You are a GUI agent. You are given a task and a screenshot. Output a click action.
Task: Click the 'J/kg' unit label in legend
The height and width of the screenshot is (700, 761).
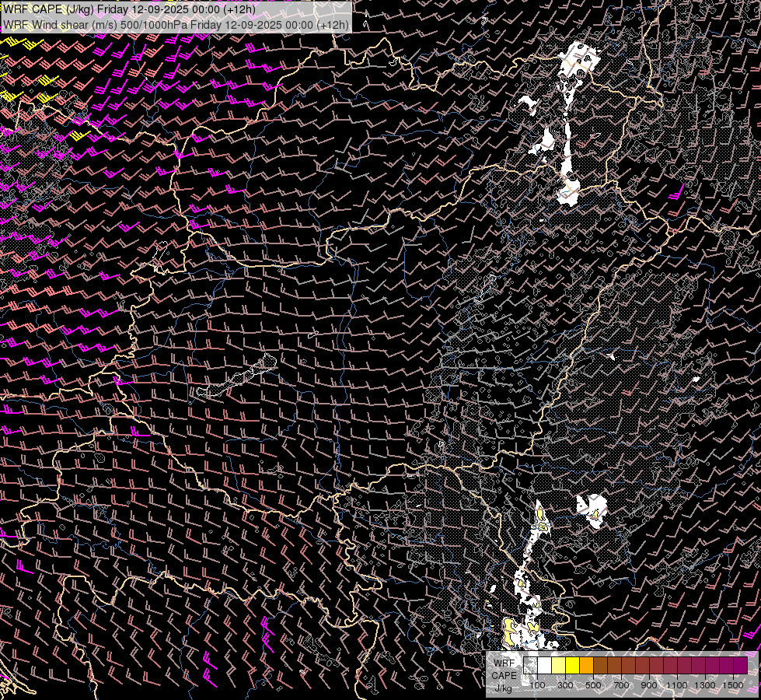(503, 688)
